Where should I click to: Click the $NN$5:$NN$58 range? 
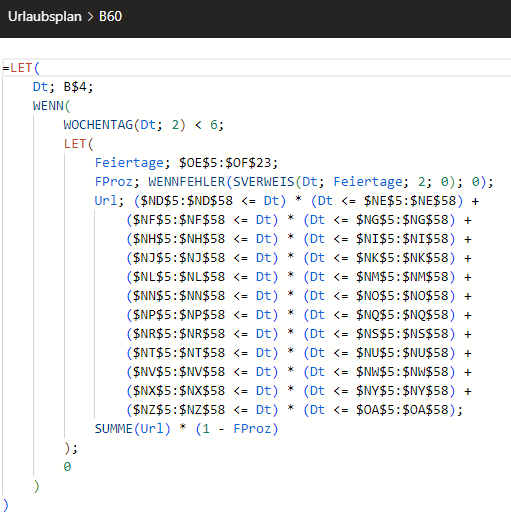tap(179, 296)
